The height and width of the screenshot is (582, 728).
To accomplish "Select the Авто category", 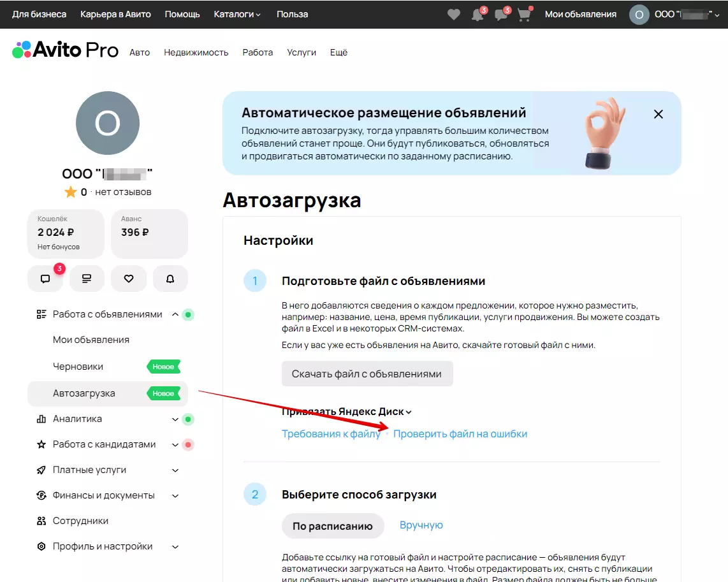I will [x=140, y=52].
